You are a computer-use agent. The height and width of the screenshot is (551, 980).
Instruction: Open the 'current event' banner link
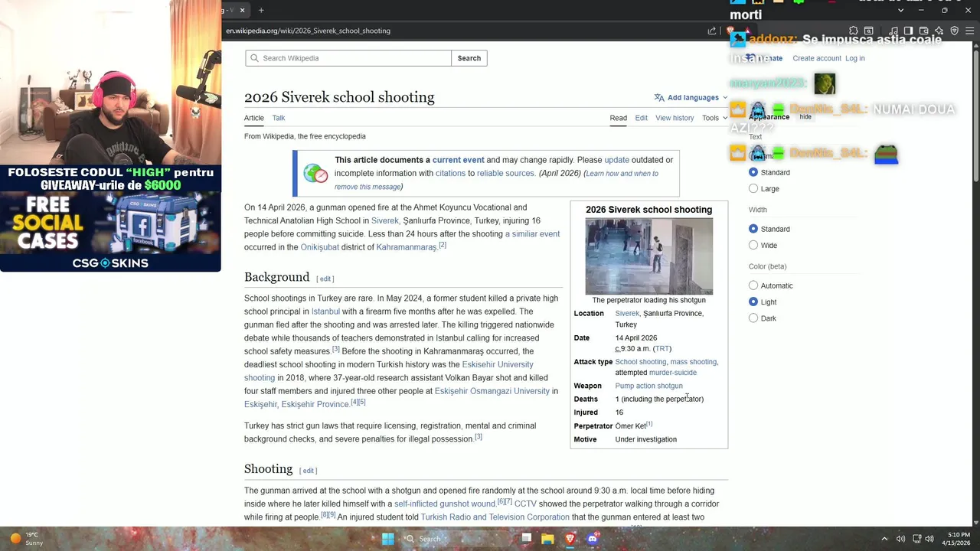pyautogui.click(x=458, y=160)
